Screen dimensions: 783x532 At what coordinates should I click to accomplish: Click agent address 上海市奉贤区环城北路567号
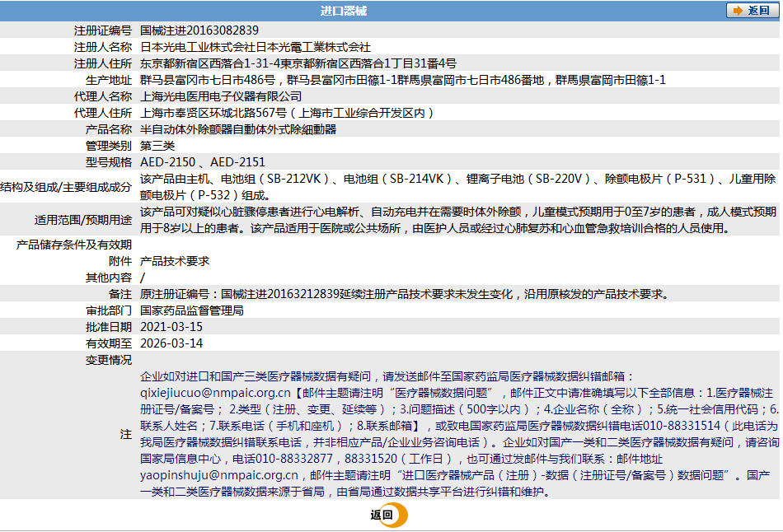213,113
